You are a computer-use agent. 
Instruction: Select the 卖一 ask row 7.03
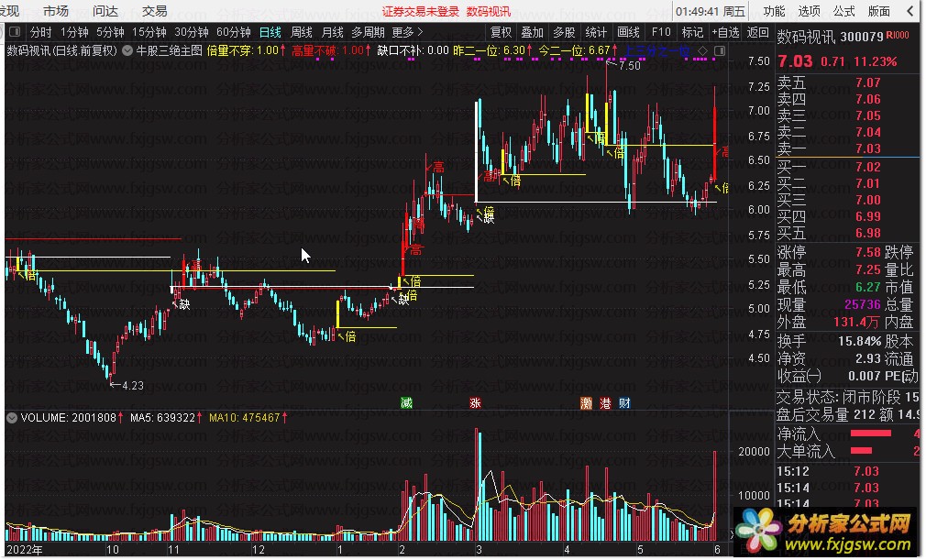pyautogui.click(x=847, y=148)
